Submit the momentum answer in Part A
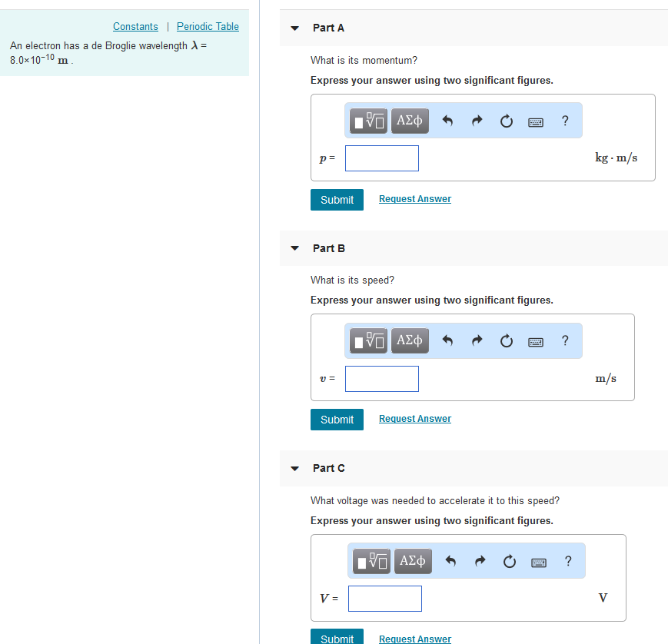Image resolution: width=668 pixels, height=644 pixels. [x=337, y=199]
